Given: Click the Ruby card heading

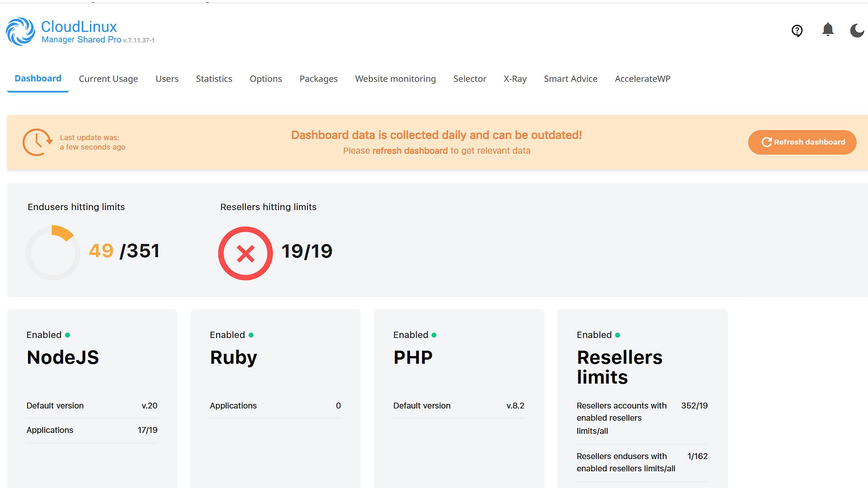Looking at the screenshot, I should 234,358.
